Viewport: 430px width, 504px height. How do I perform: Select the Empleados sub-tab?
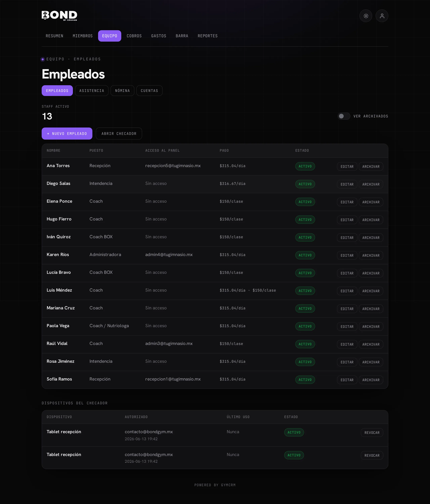tap(57, 90)
